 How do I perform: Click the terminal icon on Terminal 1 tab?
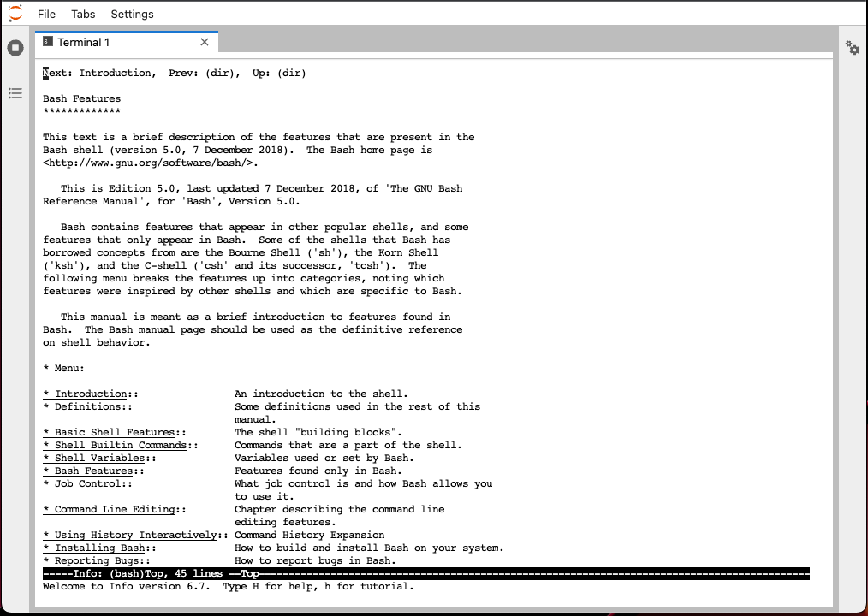[x=48, y=42]
